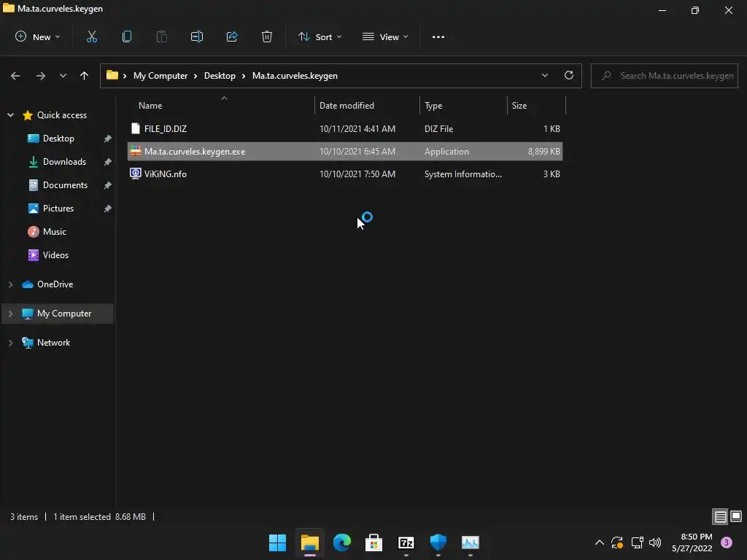
Task: Open Pictures in Quick access
Action: click(x=58, y=208)
